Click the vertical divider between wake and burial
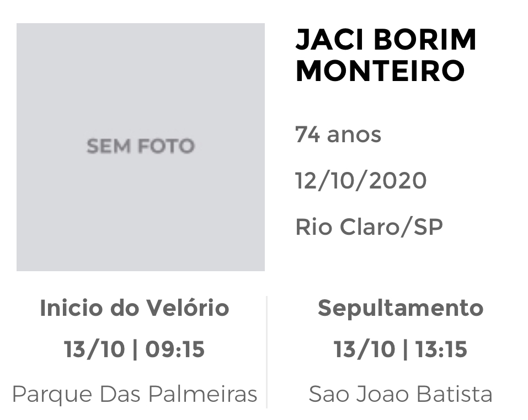This screenshot has height=420, width=528. pos(266,352)
